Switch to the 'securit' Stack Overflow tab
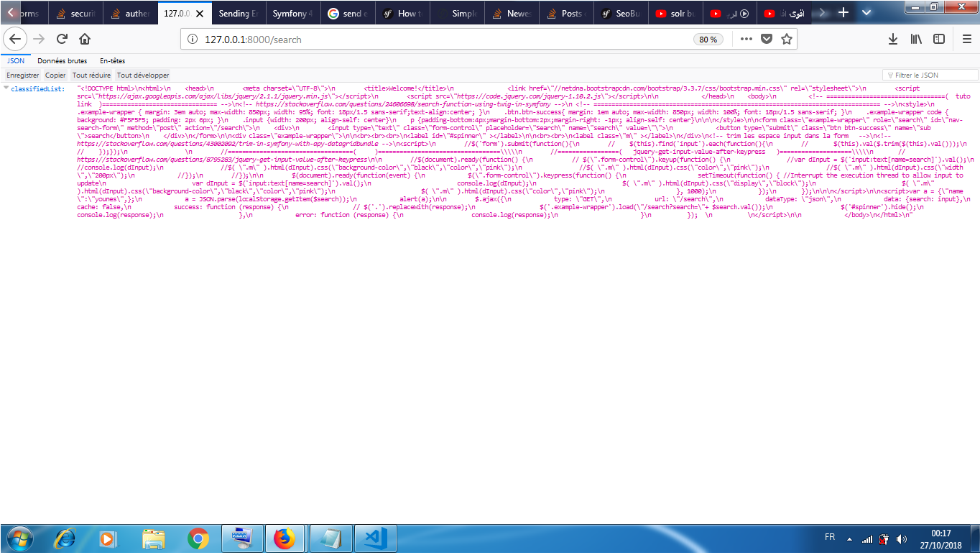 76,14
